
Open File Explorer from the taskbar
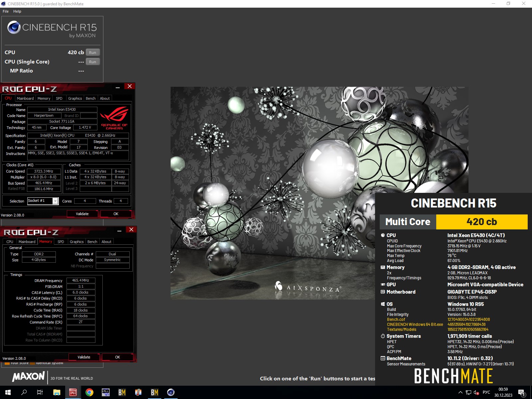tap(57, 392)
